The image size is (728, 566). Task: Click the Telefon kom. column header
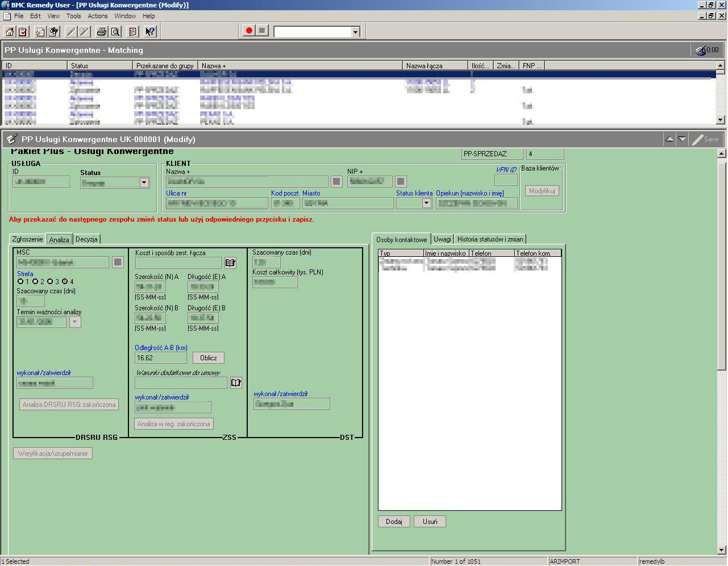[x=538, y=253]
